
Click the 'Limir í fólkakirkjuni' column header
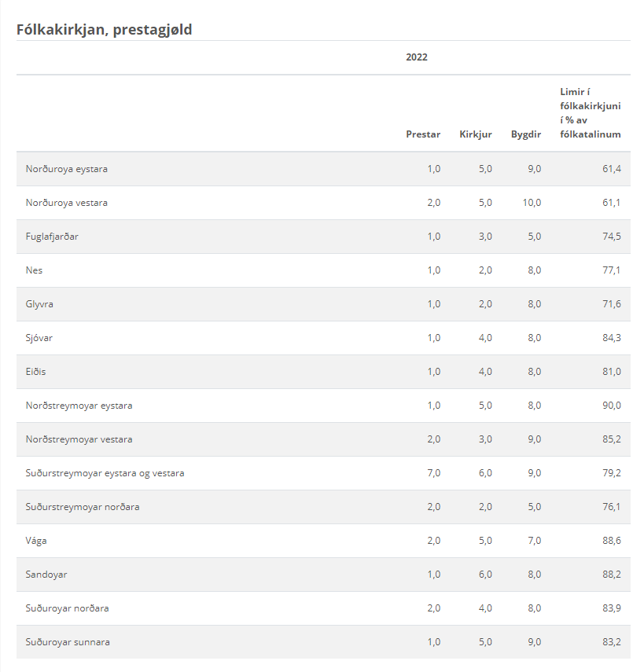590,113
